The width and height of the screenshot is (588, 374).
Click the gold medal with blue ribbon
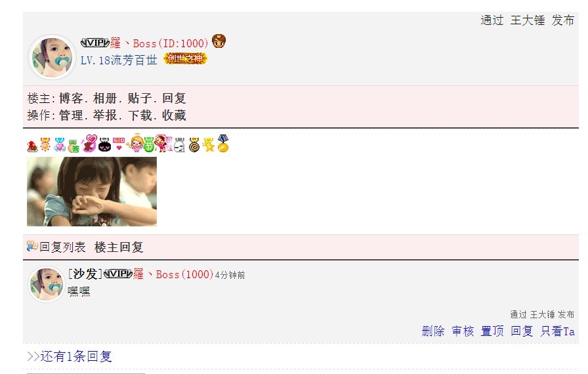(223, 144)
